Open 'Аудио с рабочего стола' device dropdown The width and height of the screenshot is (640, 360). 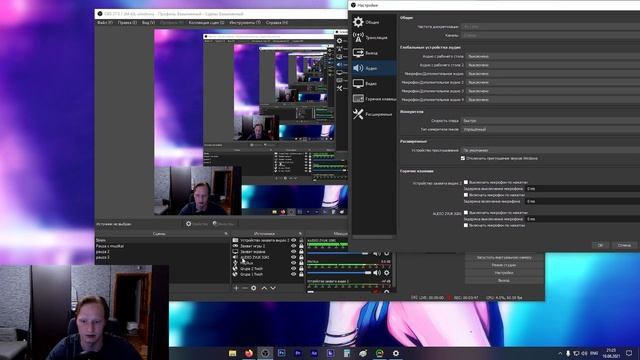tap(553, 56)
